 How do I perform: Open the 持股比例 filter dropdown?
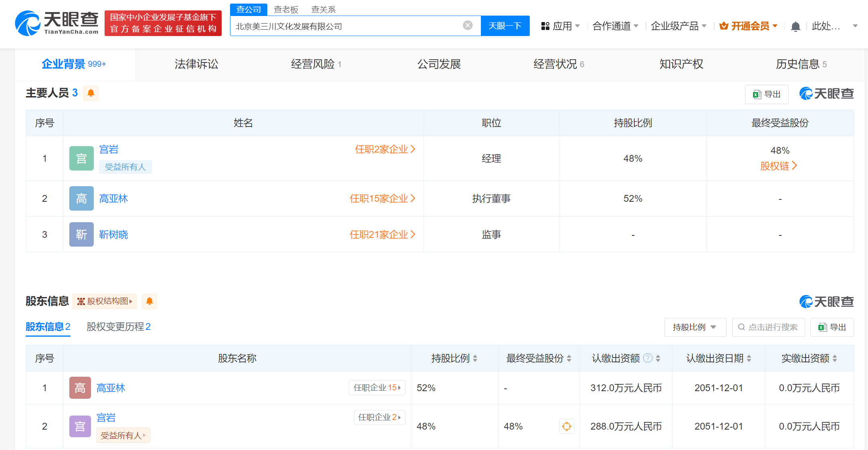pyautogui.click(x=695, y=327)
